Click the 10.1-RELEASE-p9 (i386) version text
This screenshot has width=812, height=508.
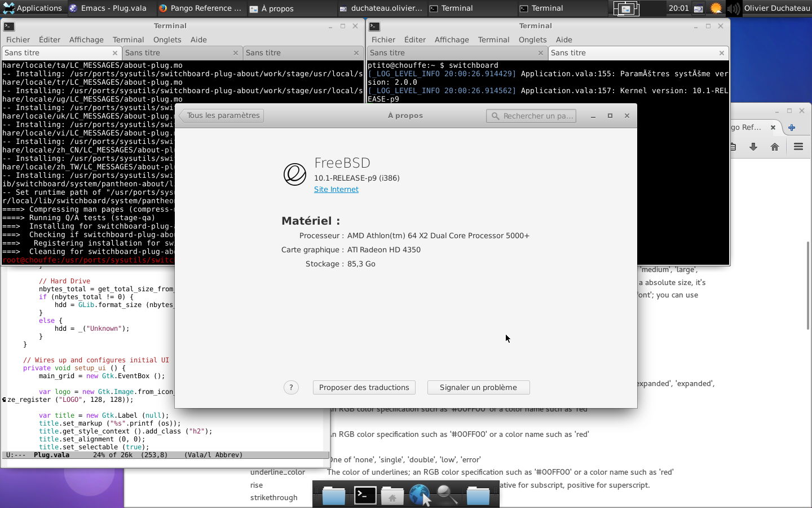357,178
